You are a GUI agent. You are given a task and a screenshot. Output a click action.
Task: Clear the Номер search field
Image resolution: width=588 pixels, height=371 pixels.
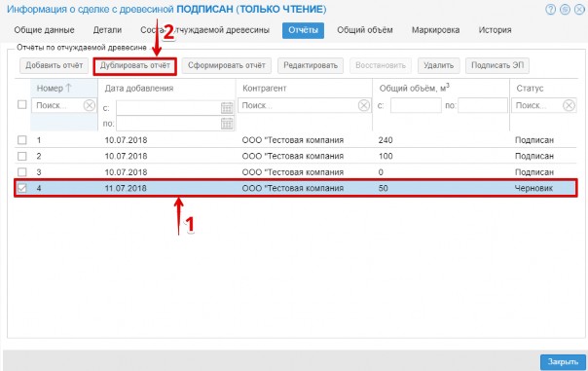(x=90, y=105)
